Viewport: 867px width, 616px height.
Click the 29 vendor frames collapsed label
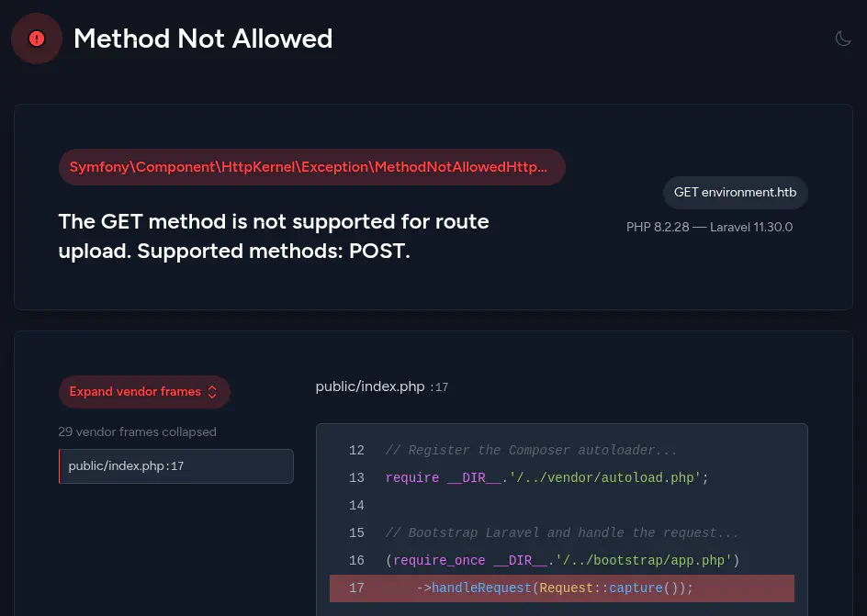[x=137, y=431]
